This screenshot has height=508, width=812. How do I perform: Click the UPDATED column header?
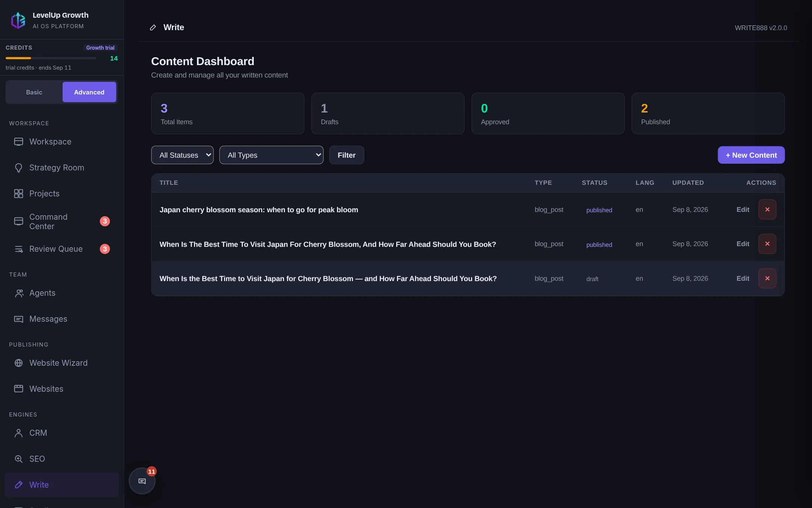pos(688,183)
